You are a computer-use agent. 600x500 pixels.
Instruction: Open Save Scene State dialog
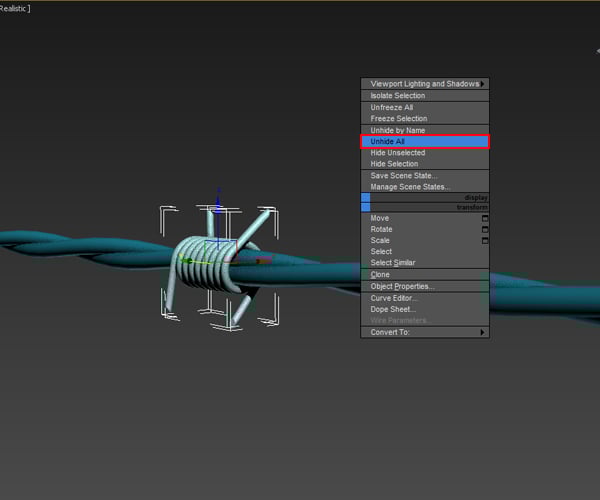point(425,176)
